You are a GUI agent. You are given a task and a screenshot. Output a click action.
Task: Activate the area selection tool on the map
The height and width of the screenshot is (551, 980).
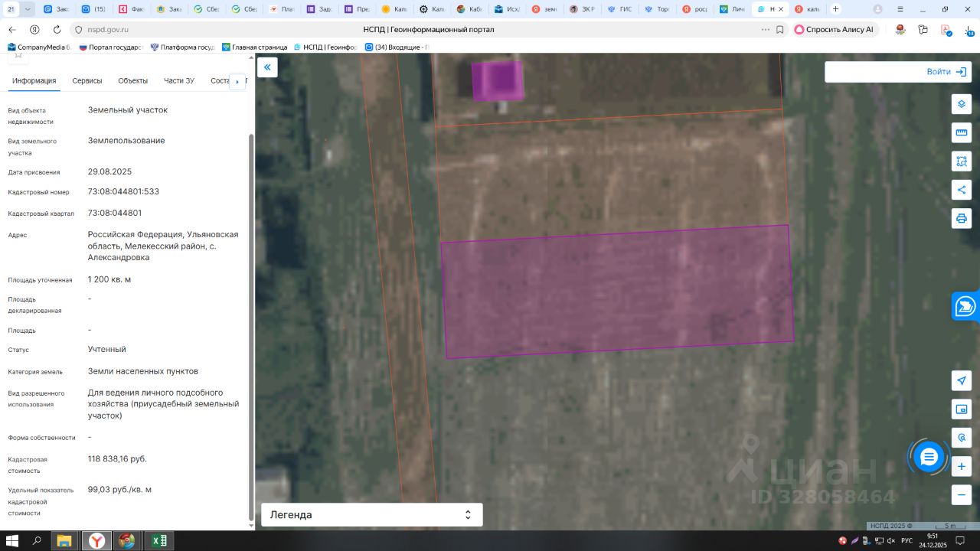(962, 161)
